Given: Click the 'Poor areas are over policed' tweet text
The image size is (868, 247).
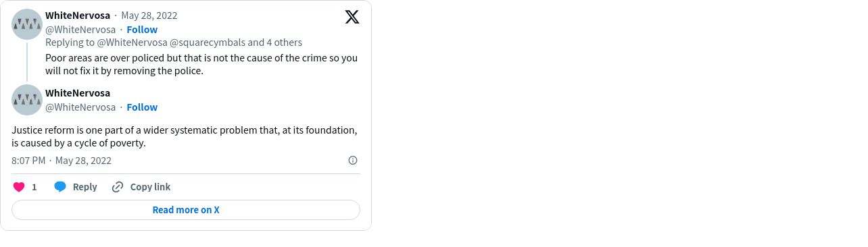Looking at the screenshot, I should coord(201,64).
